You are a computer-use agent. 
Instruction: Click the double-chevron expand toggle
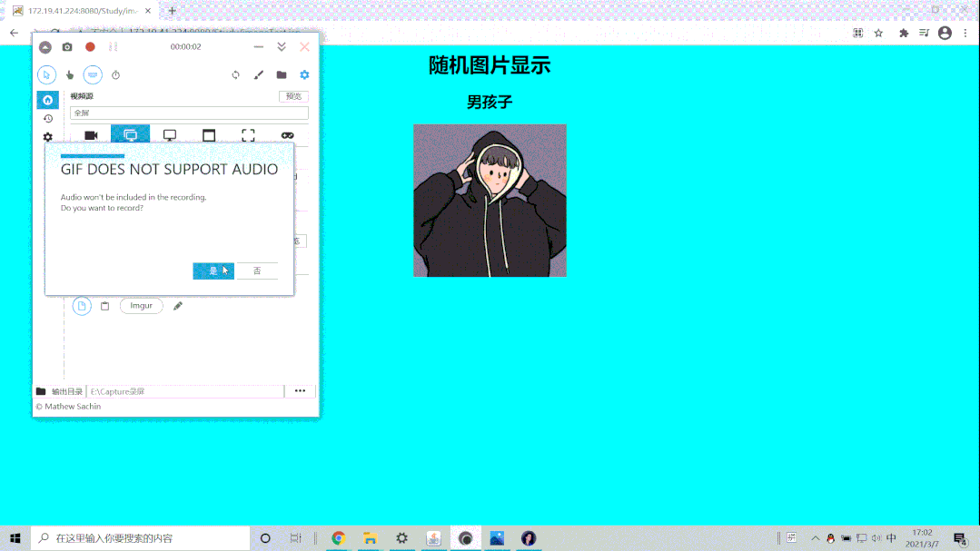point(282,47)
